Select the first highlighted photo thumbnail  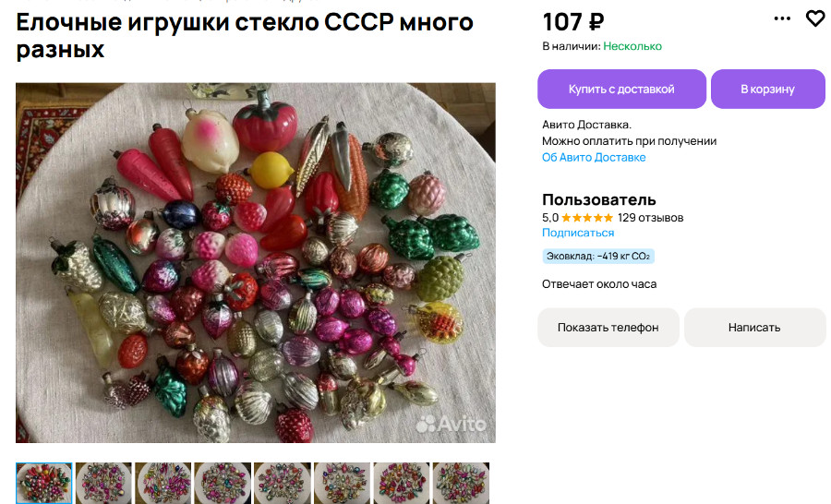[44, 483]
